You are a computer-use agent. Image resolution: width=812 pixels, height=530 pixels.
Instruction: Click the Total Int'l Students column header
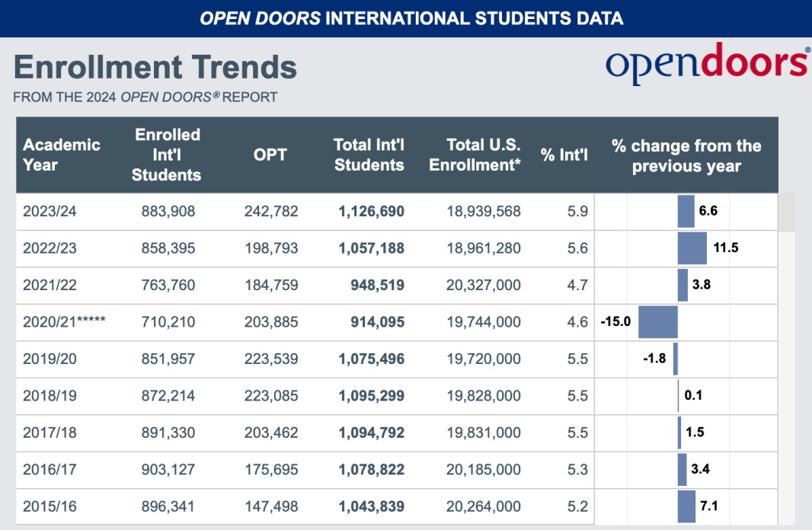click(369, 155)
